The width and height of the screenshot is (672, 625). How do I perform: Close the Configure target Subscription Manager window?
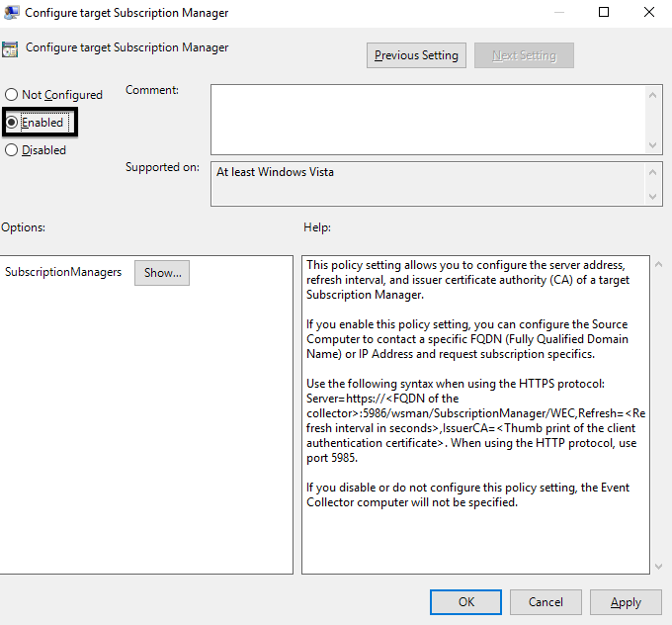point(649,12)
